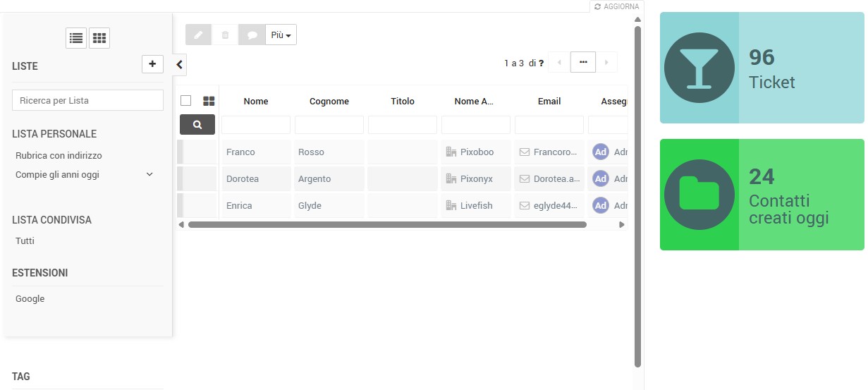This screenshot has width=868, height=390.
Task: Open the Più dropdown menu
Action: click(x=281, y=35)
